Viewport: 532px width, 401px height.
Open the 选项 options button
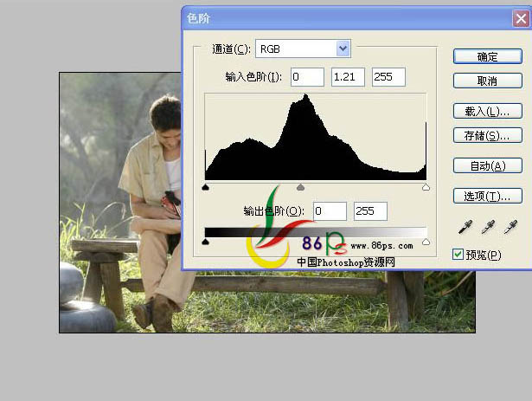pos(487,196)
